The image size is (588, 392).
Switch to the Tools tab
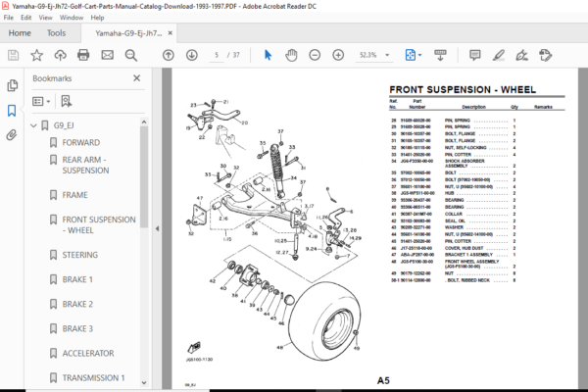(56, 33)
